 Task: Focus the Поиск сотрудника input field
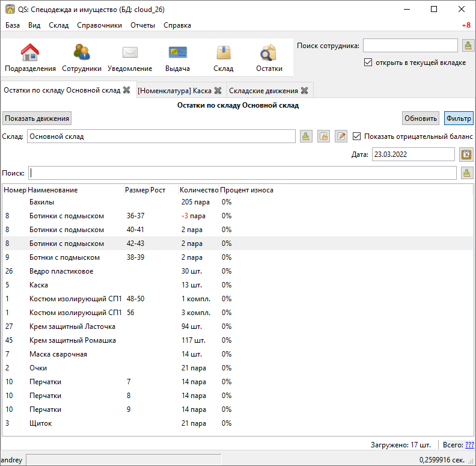(410, 46)
